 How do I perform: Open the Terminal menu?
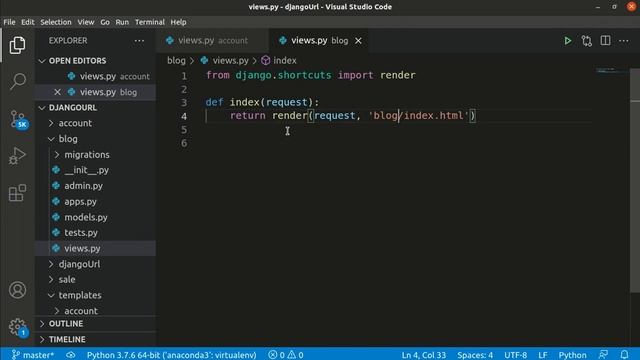(x=150, y=22)
